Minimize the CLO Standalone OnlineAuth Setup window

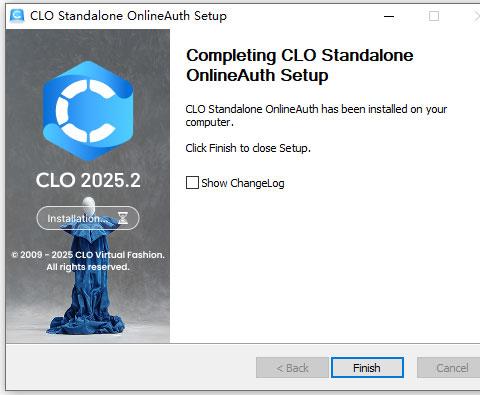point(389,16)
